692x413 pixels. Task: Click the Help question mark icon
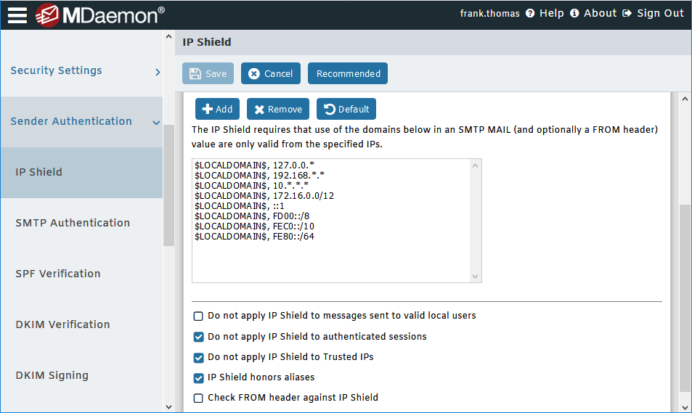coord(530,13)
